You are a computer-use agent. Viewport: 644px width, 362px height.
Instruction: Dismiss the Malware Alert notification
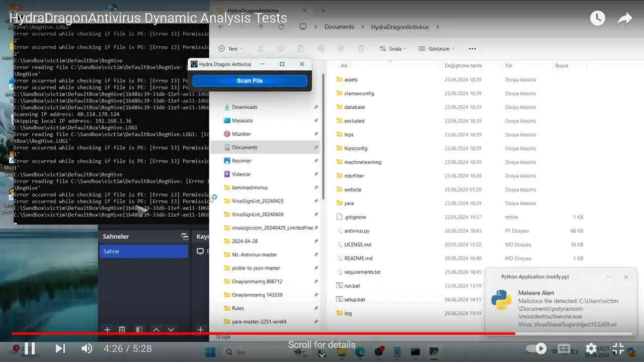click(626, 277)
